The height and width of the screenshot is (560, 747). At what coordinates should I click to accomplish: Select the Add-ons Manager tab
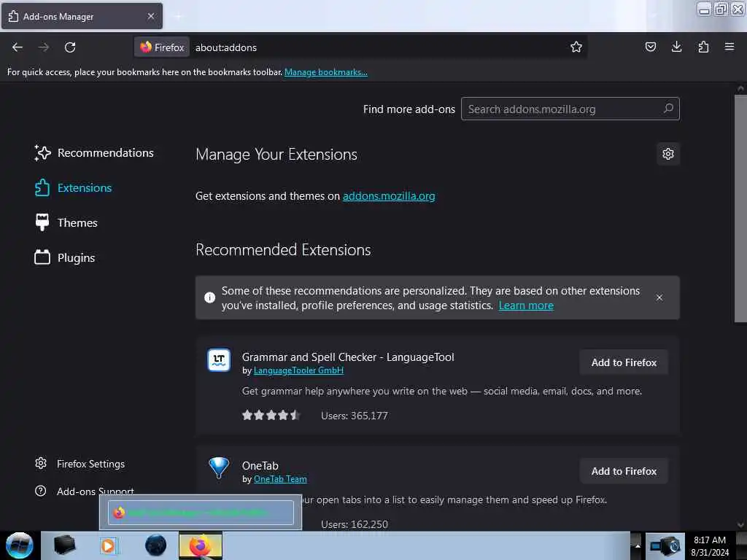click(82, 16)
